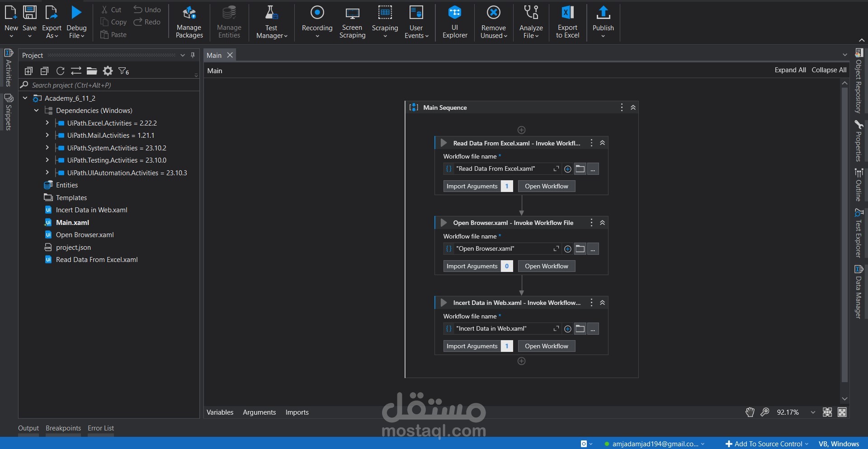This screenshot has width=868, height=449.
Task: Open UI Explorer
Action: coord(455,22)
